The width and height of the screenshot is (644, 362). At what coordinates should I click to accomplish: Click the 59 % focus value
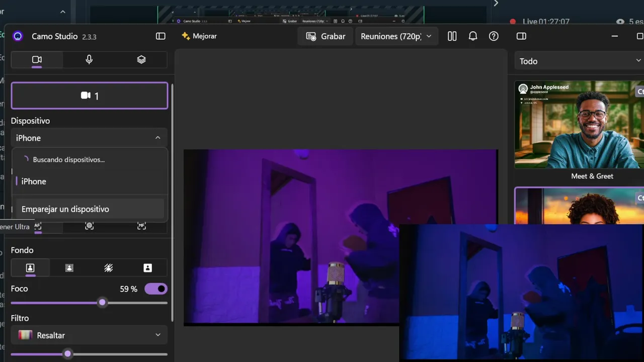(128, 289)
